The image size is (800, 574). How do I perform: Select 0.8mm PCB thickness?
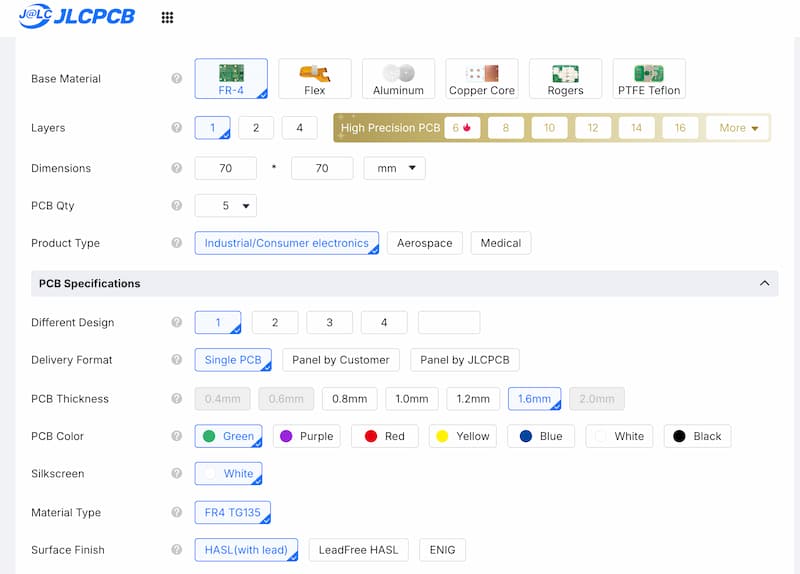tap(349, 398)
